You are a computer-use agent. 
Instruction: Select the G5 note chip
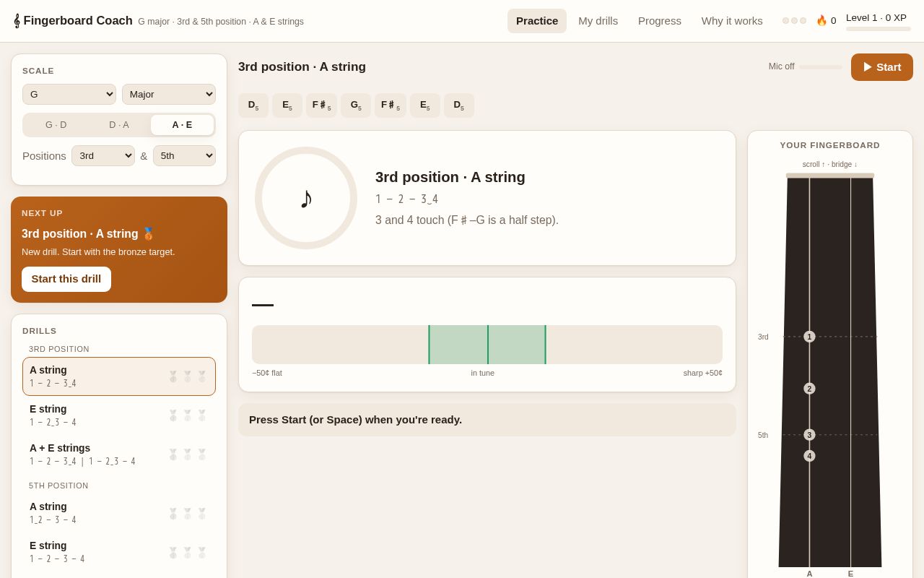tap(355, 105)
